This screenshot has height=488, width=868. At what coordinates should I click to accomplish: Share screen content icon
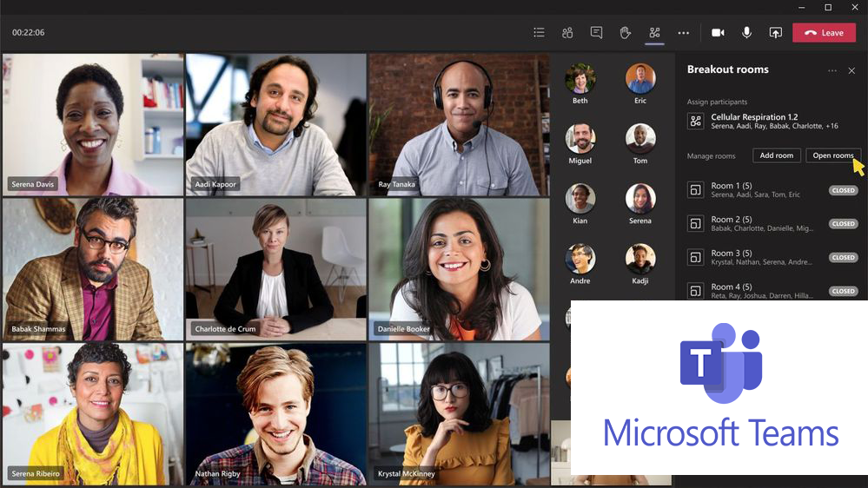click(776, 33)
